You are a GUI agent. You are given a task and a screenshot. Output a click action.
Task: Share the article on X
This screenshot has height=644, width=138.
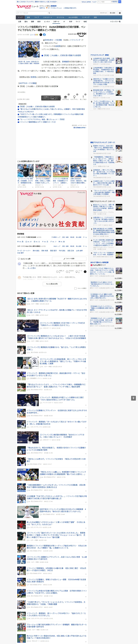click(41, 35)
